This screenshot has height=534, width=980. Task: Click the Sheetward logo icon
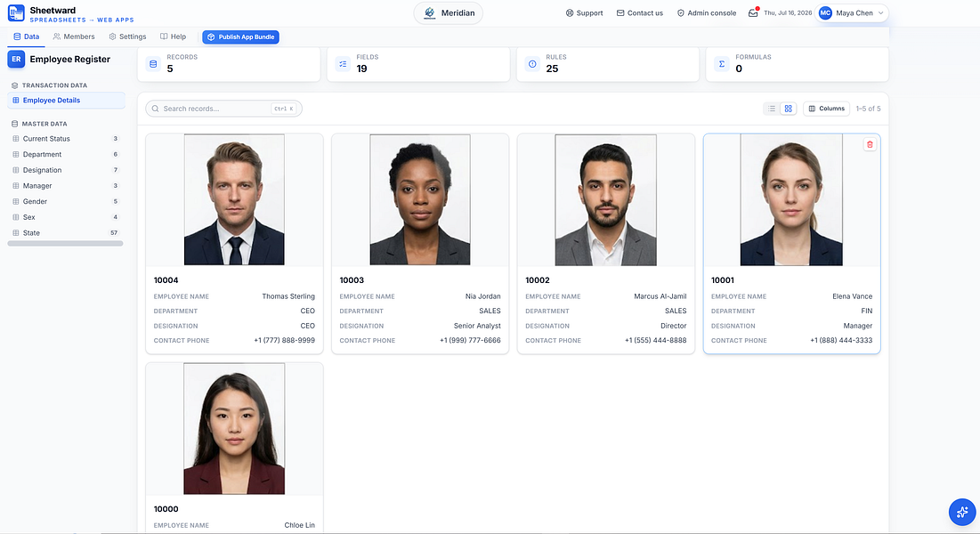pos(16,12)
